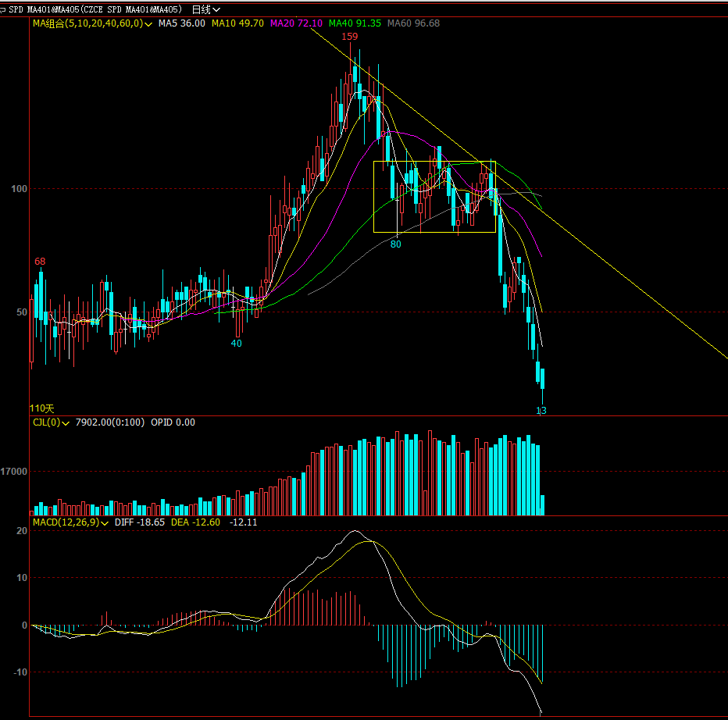Screen dimensions: 728x720
Task: Click the DIFF -18.65 MACD value
Action: click(x=140, y=522)
